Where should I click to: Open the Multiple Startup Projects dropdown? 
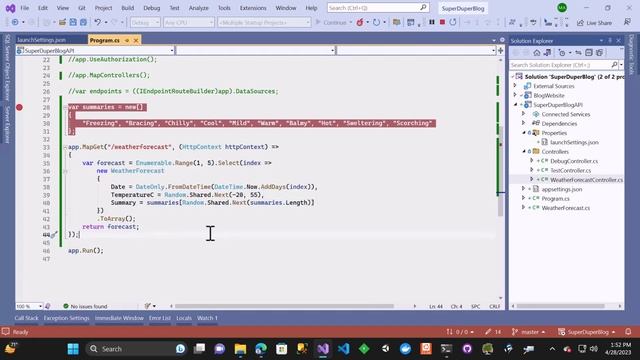[264, 23]
